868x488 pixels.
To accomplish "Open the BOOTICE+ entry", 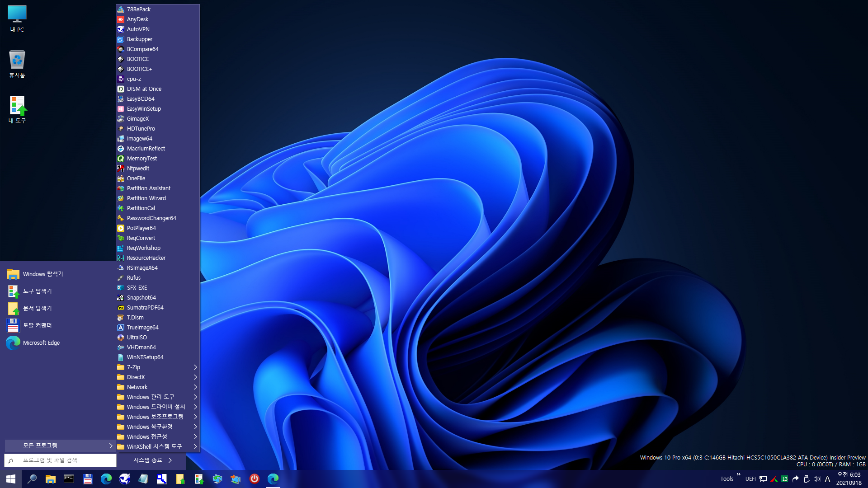I will tap(157, 69).
